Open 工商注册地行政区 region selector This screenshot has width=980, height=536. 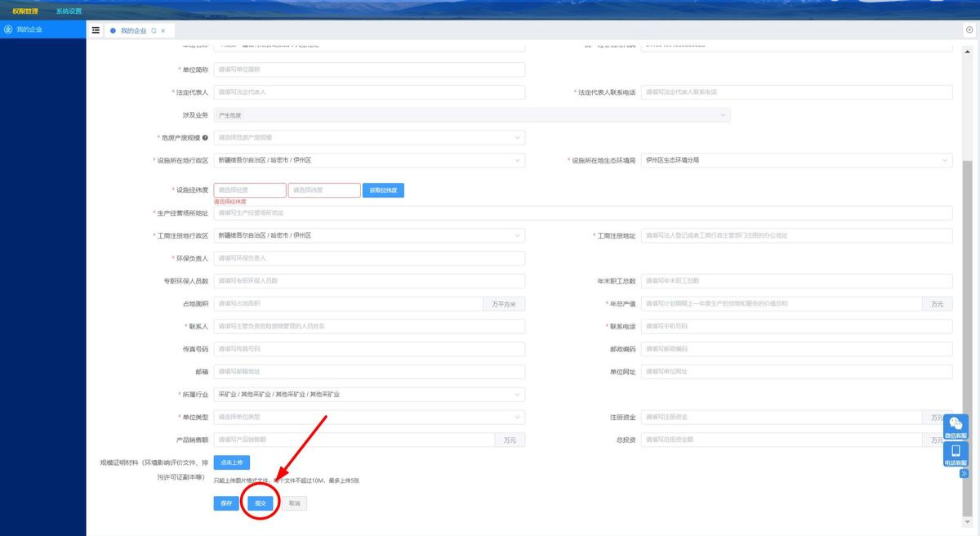pos(369,235)
